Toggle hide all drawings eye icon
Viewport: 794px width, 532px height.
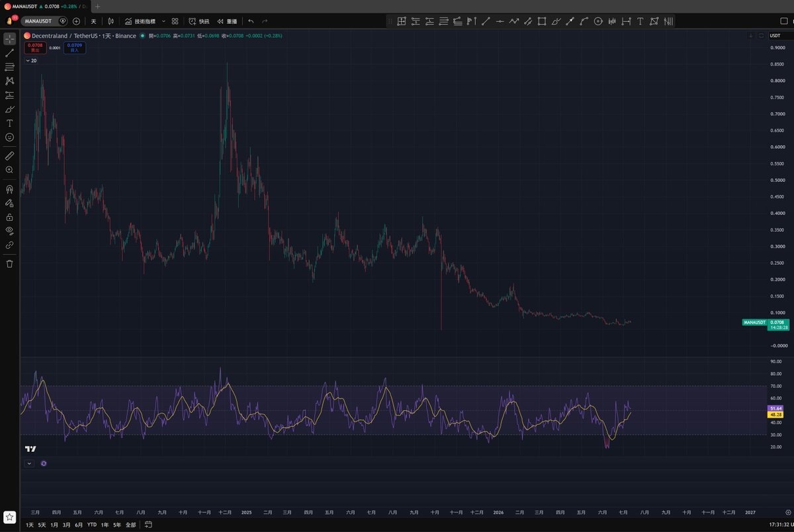[x=9, y=230]
